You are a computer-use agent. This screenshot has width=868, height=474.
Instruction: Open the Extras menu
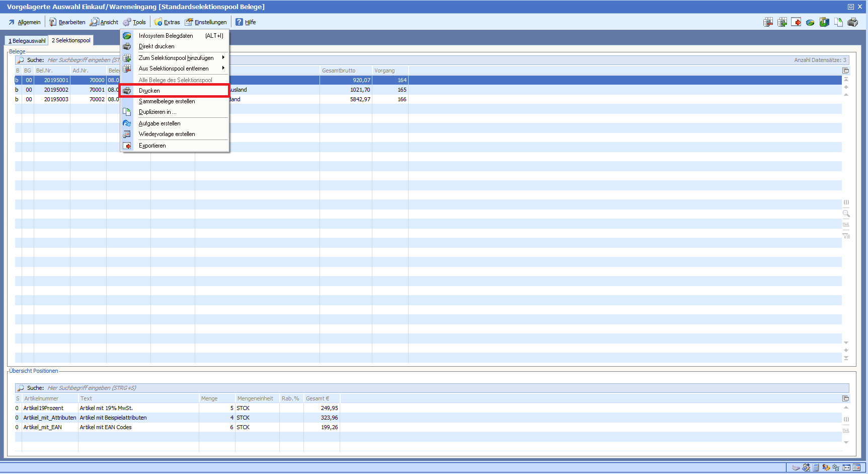click(x=167, y=22)
